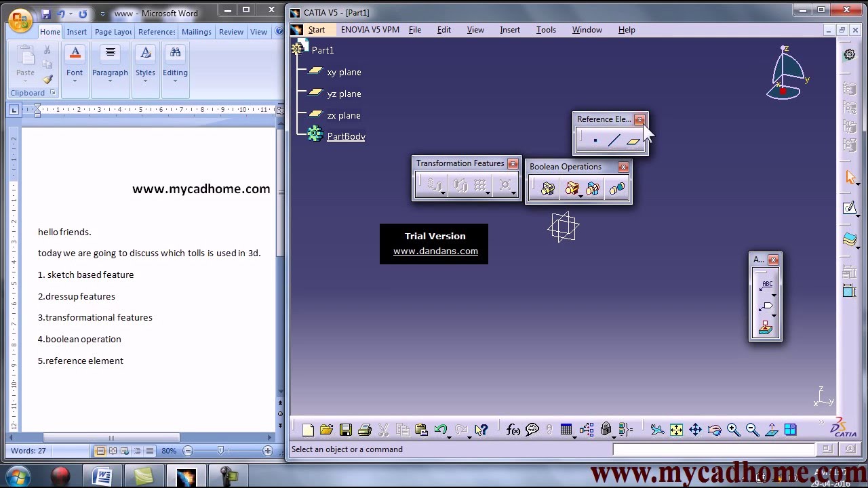Click Union Trim icon in Boolean Operations
The width and height of the screenshot is (868, 488).
(x=593, y=189)
